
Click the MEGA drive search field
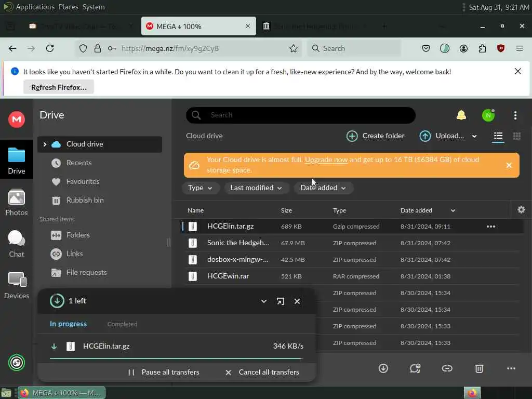(301, 115)
